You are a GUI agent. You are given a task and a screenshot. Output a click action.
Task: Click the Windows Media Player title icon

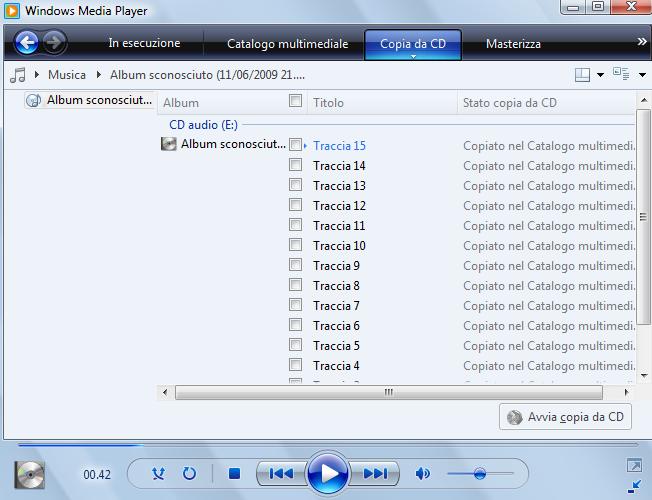(12, 11)
